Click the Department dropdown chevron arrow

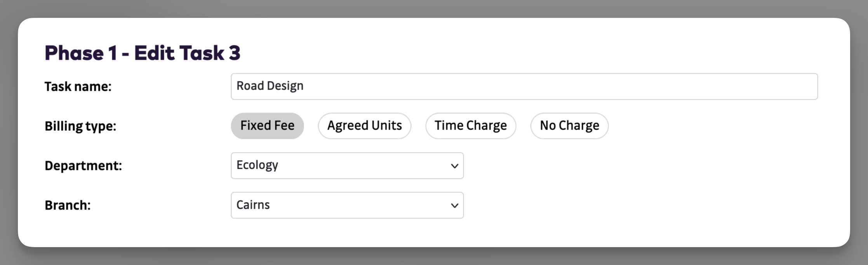pyautogui.click(x=454, y=166)
